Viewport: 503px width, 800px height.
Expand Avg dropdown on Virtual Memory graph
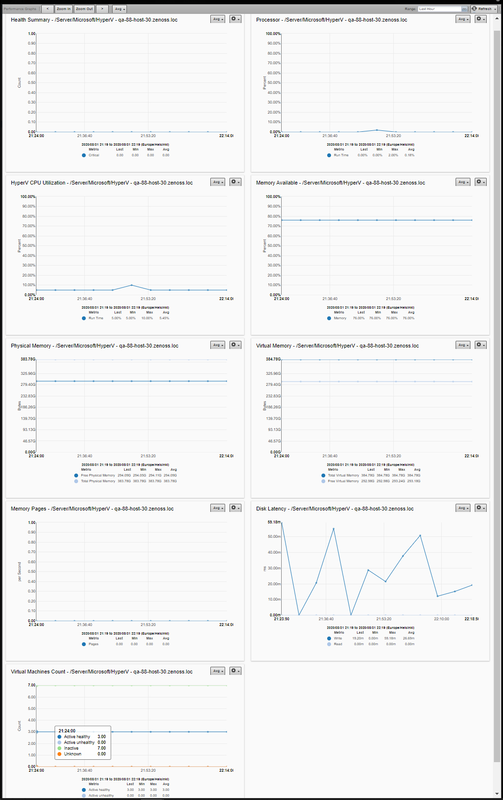tap(463, 345)
